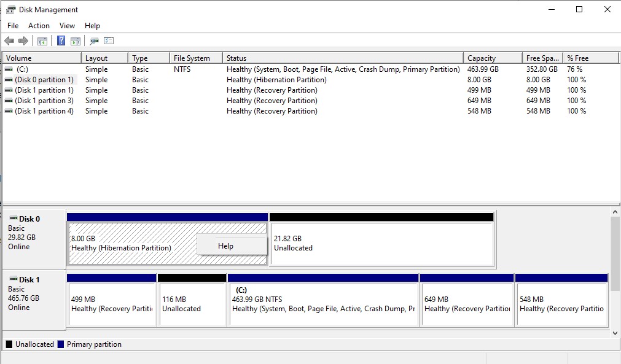
Task: Select the Disk 0 label panel
Action: click(x=34, y=239)
